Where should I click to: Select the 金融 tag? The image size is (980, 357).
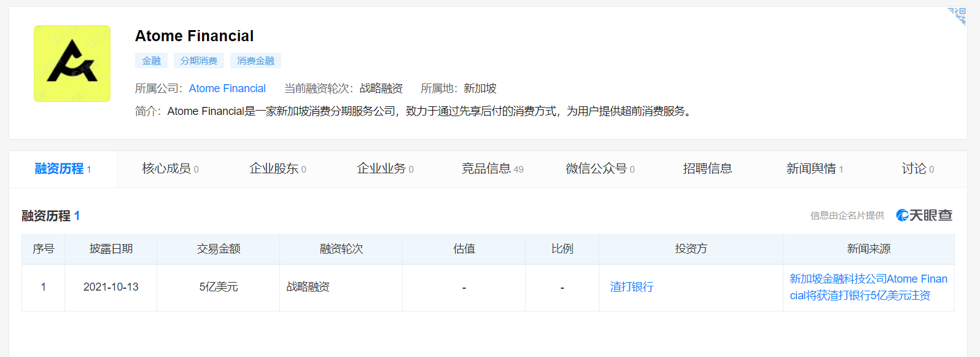(151, 61)
